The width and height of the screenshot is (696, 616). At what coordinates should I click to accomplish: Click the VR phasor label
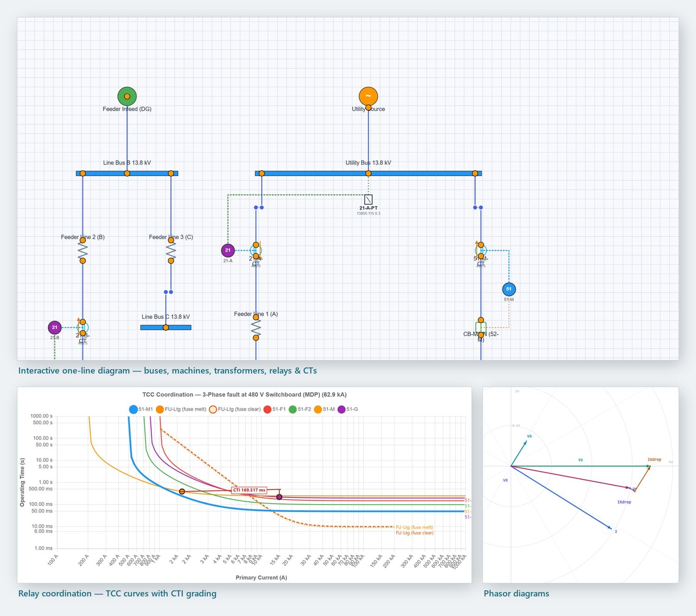tap(505, 480)
